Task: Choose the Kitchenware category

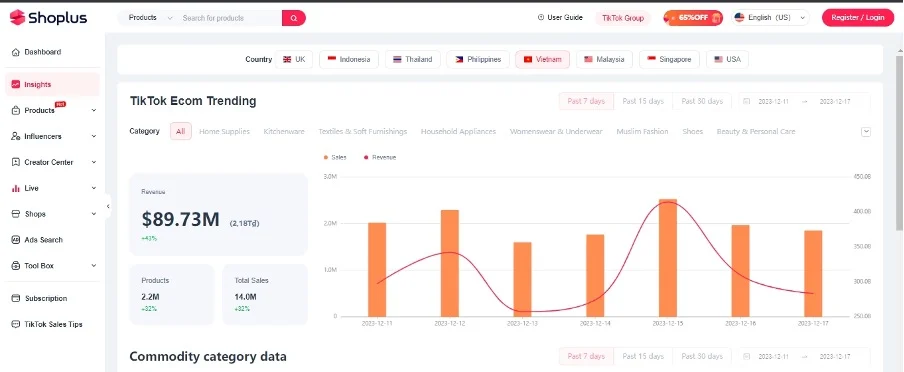Action: [x=284, y=131]
